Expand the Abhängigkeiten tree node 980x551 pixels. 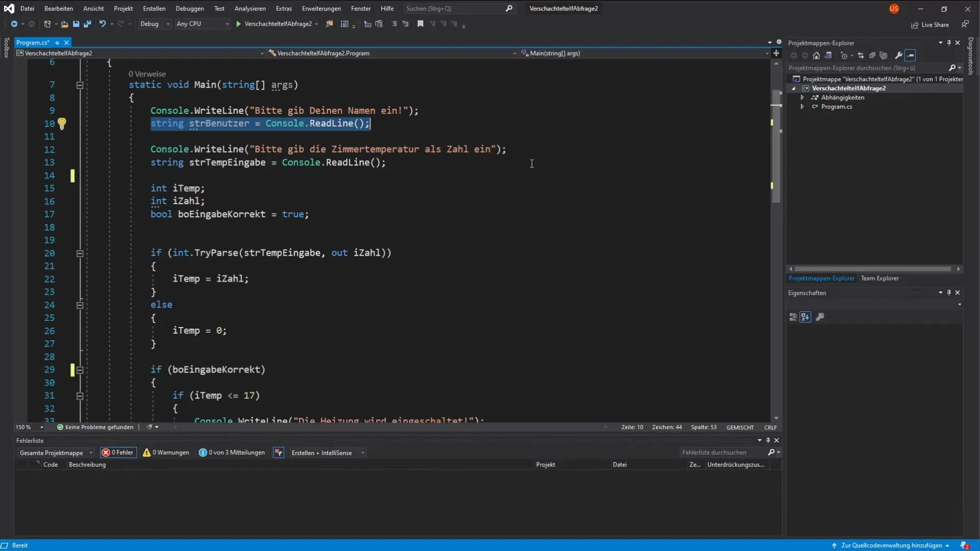[802, 97]
